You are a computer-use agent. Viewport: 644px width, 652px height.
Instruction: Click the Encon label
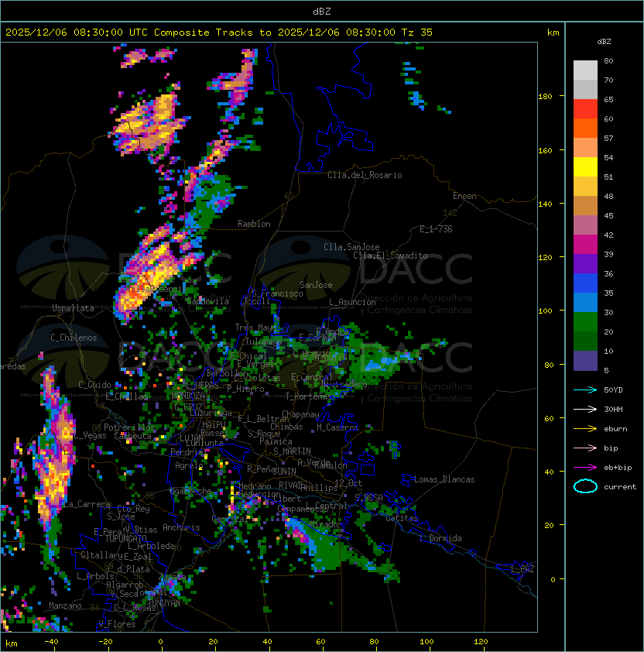(x=464, y=196)
